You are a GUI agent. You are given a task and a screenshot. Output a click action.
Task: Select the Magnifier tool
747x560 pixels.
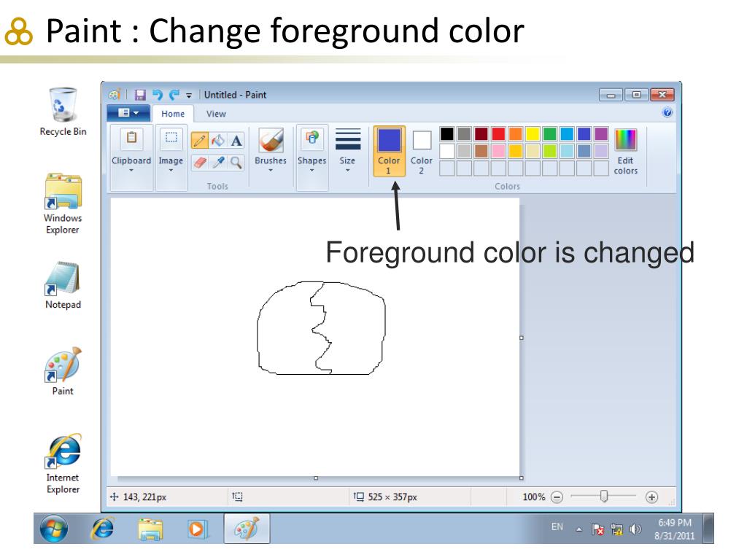tap(236, 163)
